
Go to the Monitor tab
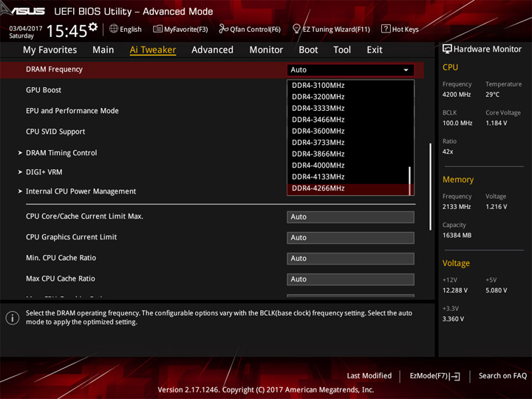tap(266, 50)
